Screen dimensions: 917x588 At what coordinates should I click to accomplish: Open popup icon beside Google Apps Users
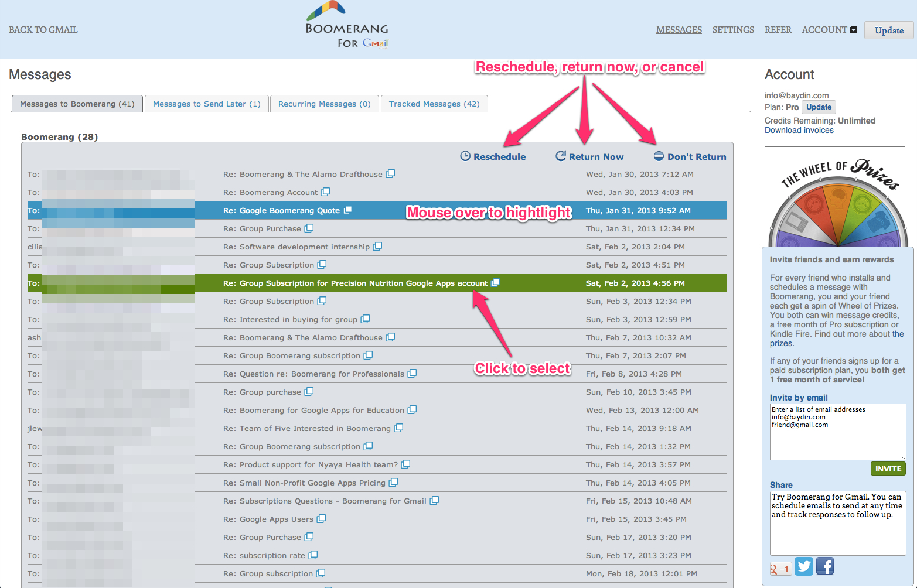coord(322,519)
